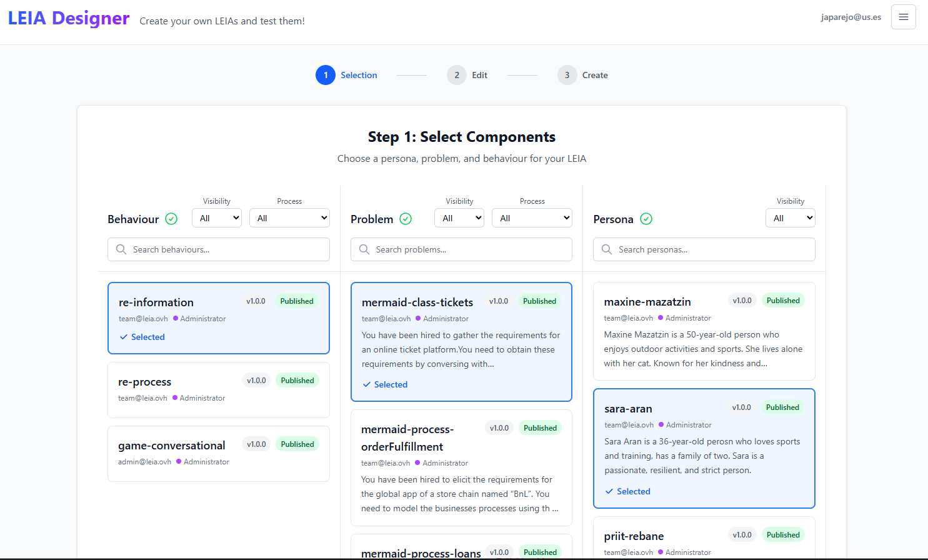Click the green check icon beside Problem

406,219
